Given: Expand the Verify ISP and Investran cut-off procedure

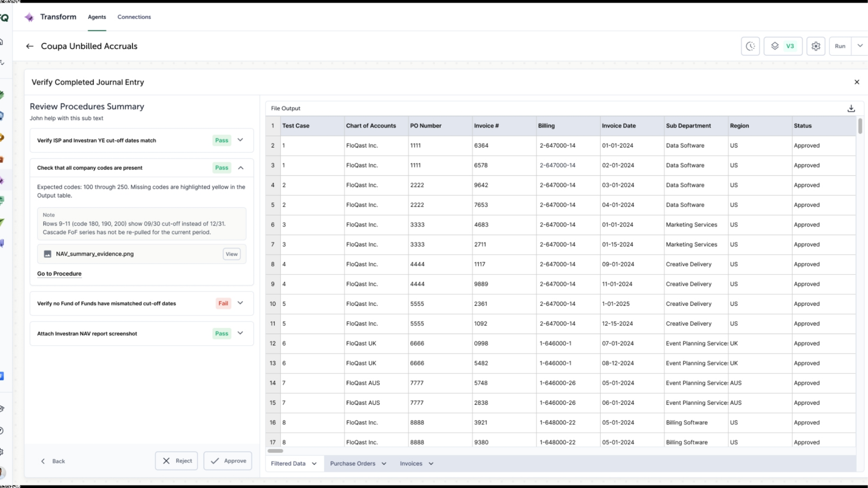Looking at the screenshot, I should point(240,140).
